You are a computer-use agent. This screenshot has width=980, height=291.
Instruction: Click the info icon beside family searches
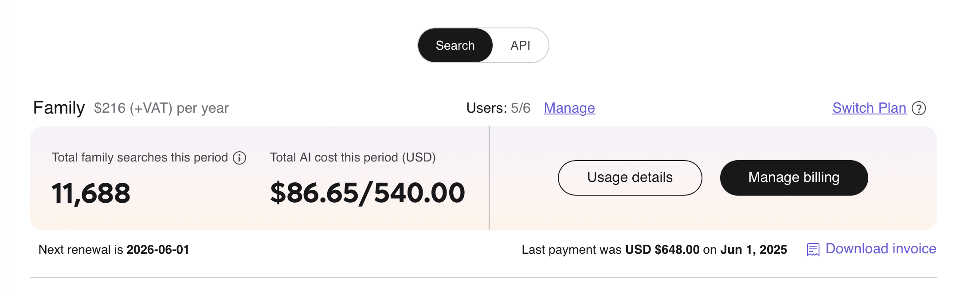pyautogui.click(x=239, y=158)
